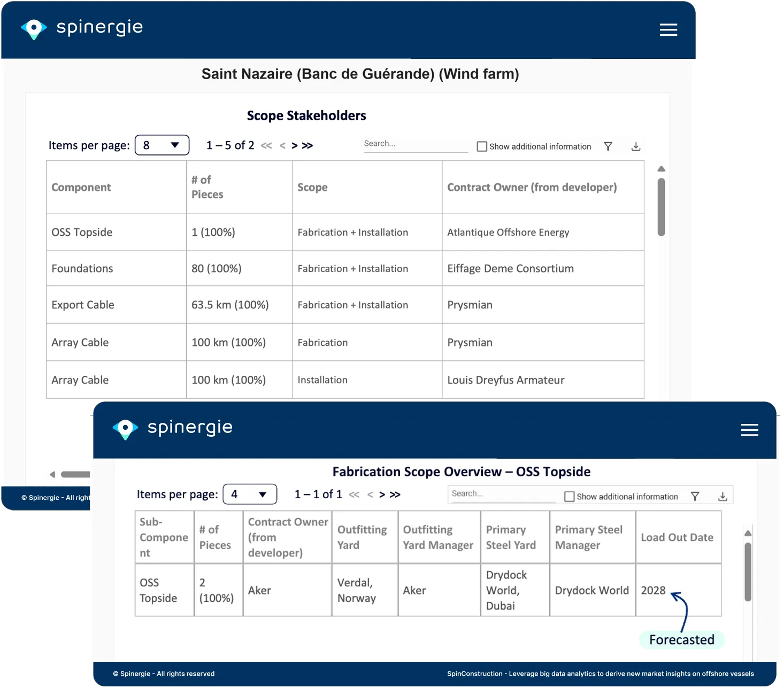
Task: Sort by Load Out Date column header
Action: pyautogui.click(x=679, y=538)
